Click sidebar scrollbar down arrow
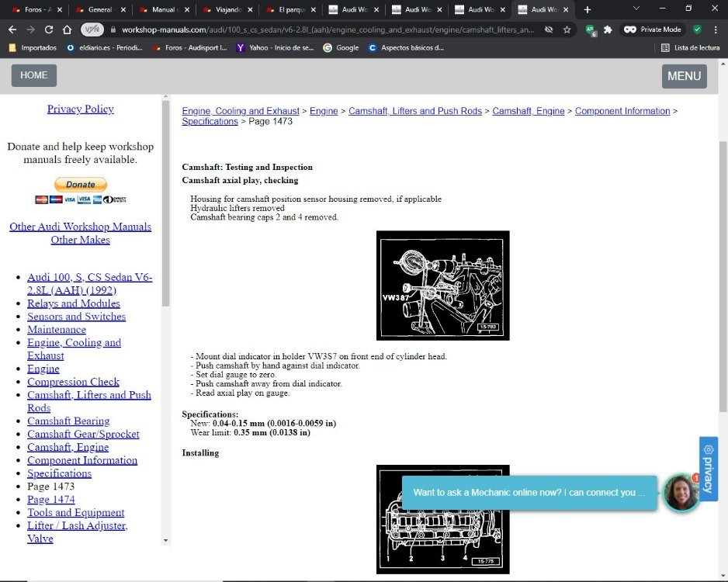The image size is (728, 582). pyautogui.click(x=166, y=541)
